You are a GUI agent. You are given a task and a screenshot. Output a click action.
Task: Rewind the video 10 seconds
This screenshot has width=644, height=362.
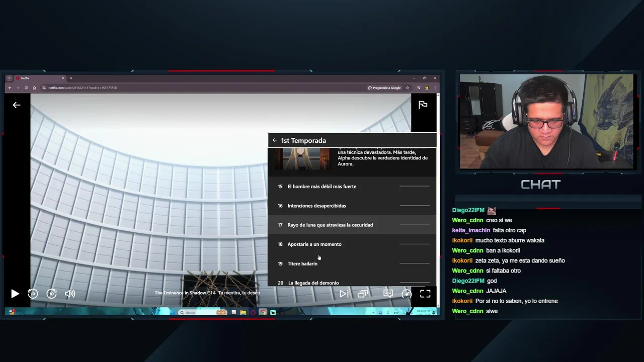33,294
